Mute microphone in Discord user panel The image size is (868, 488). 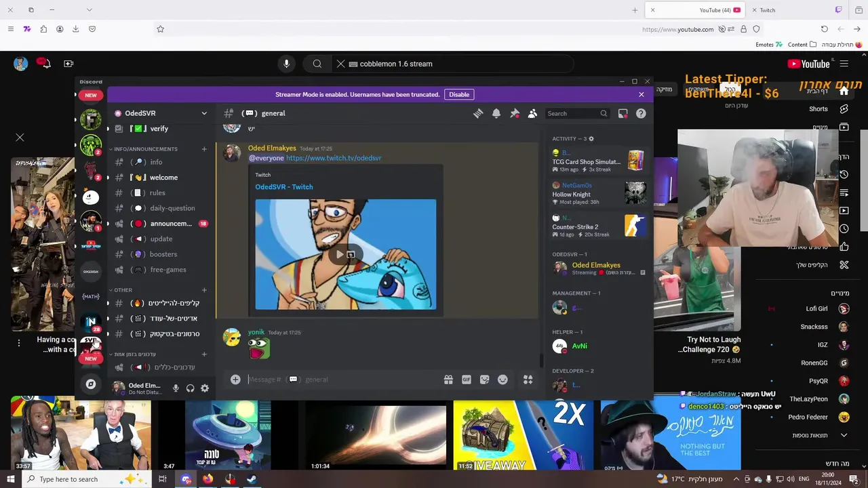click(x=176, y=388)
